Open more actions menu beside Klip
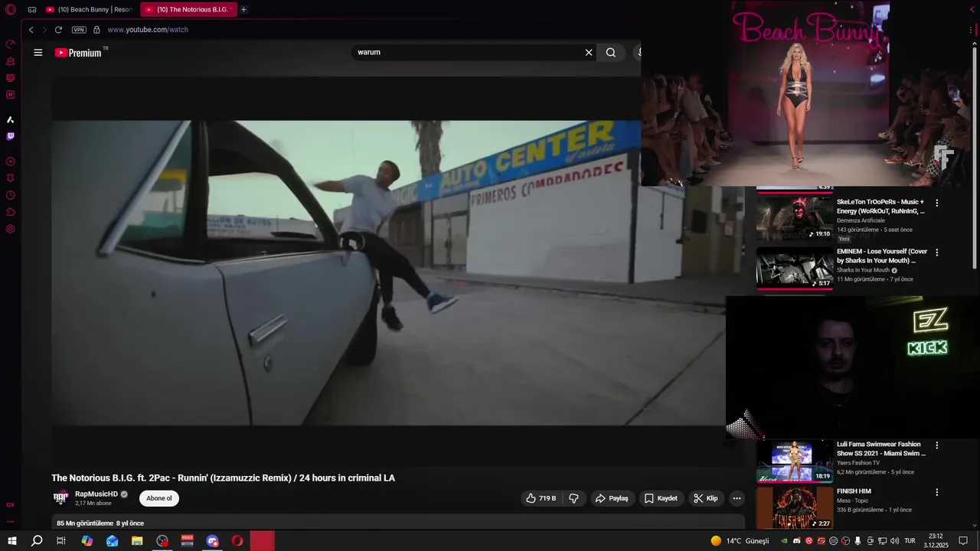 [x=737, y=498]
